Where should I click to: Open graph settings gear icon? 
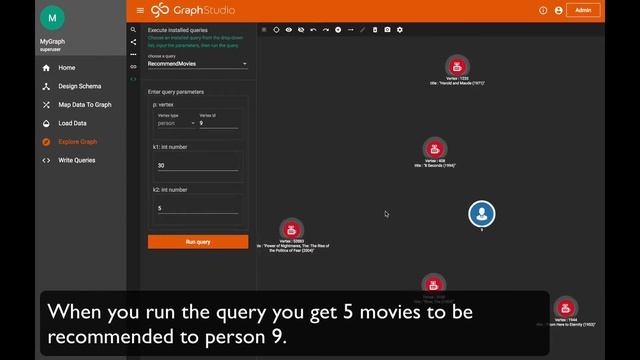point(400,30)
